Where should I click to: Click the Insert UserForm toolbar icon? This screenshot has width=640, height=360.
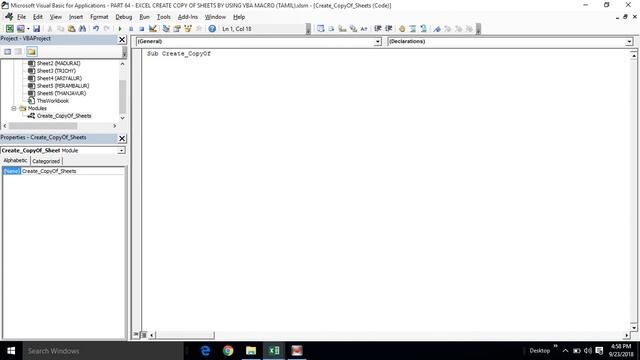click(20, 29)
